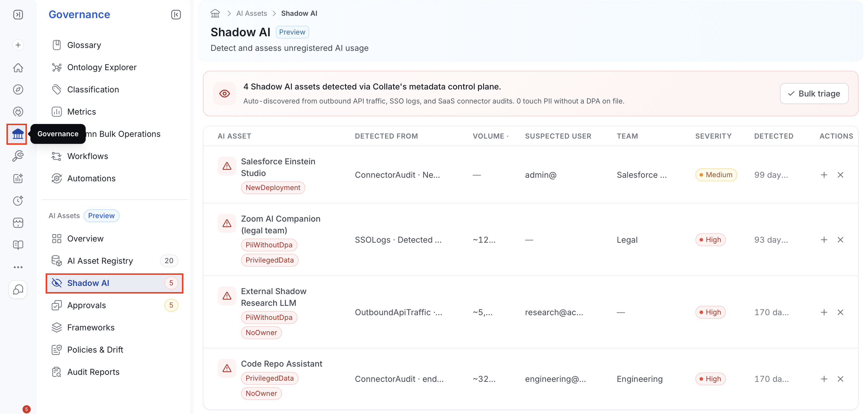Open AI Assets Overview
Image resolution: width=868 pixels, height=414 pixels.
[115, 239]
